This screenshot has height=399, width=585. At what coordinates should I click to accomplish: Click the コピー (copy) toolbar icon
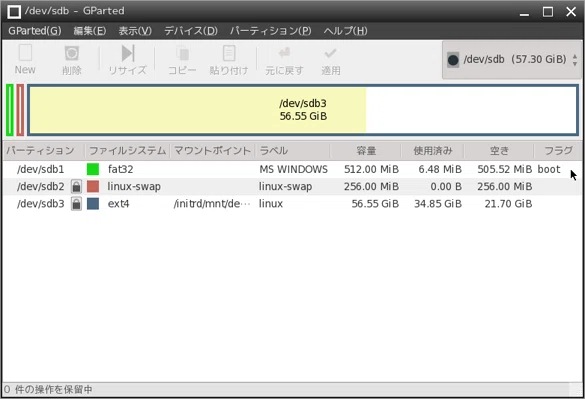(x=182, y=53)
